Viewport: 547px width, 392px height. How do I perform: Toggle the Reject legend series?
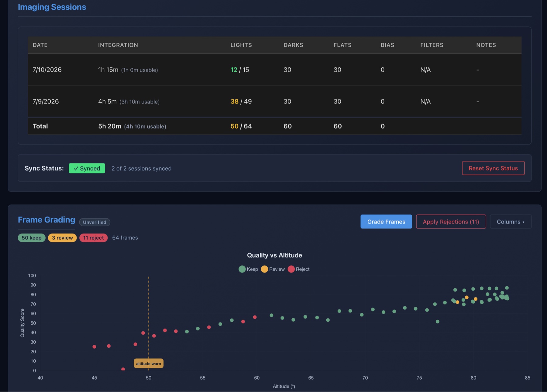click(298, 269)
